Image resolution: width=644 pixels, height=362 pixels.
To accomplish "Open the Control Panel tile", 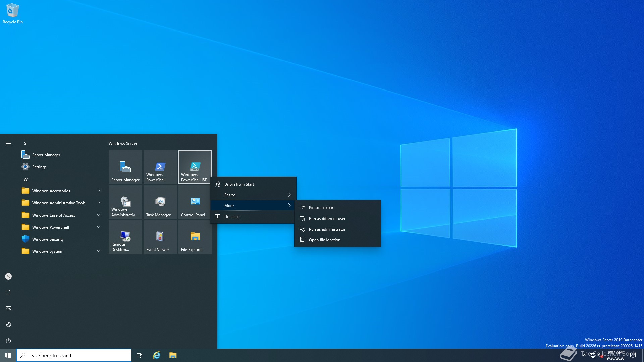I will click(x=195, y=202).
